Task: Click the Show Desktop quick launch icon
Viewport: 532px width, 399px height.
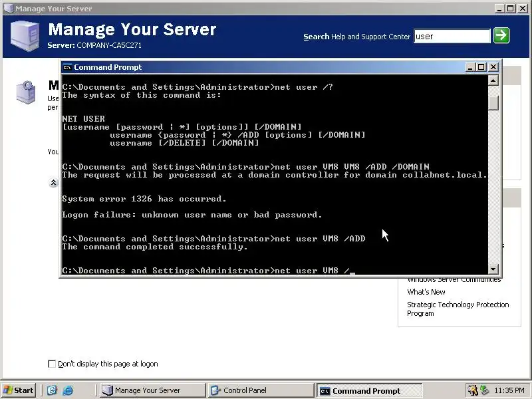Action: click(x=52, y=390)
